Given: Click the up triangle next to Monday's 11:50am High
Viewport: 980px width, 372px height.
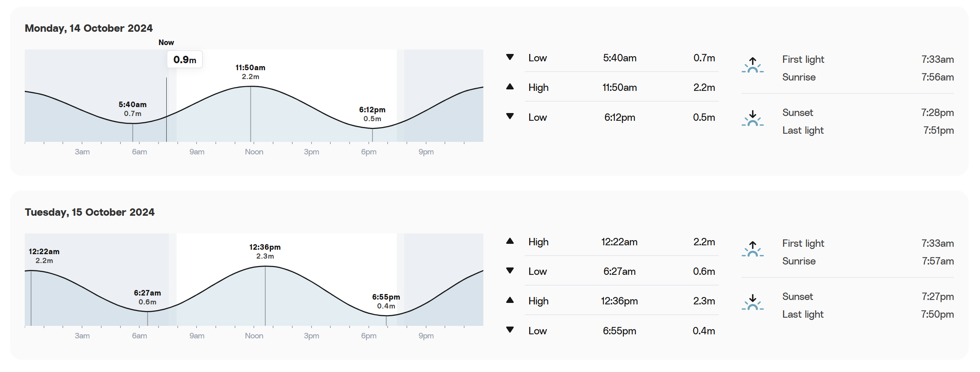Looking at the screenshot, I should (x=510, y=87).
